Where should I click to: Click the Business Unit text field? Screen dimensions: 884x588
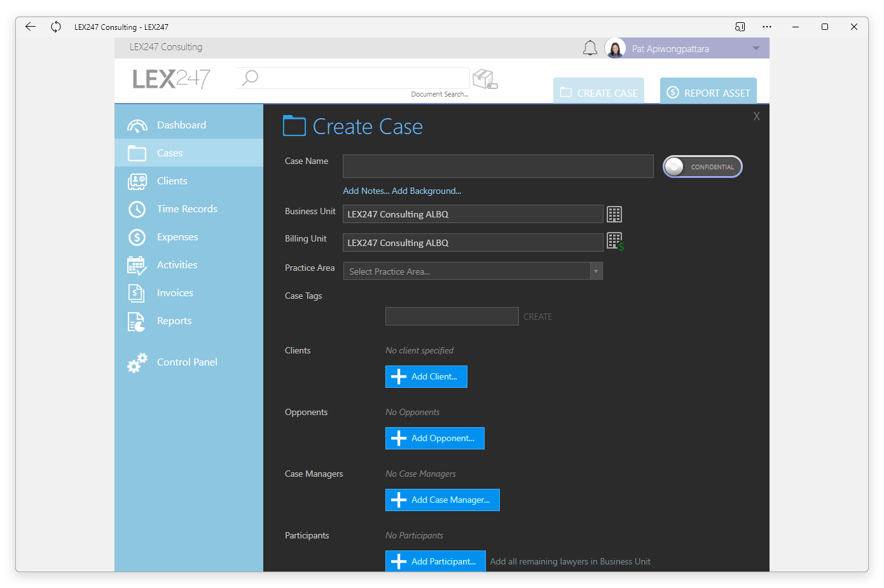(x=473, y=214)
